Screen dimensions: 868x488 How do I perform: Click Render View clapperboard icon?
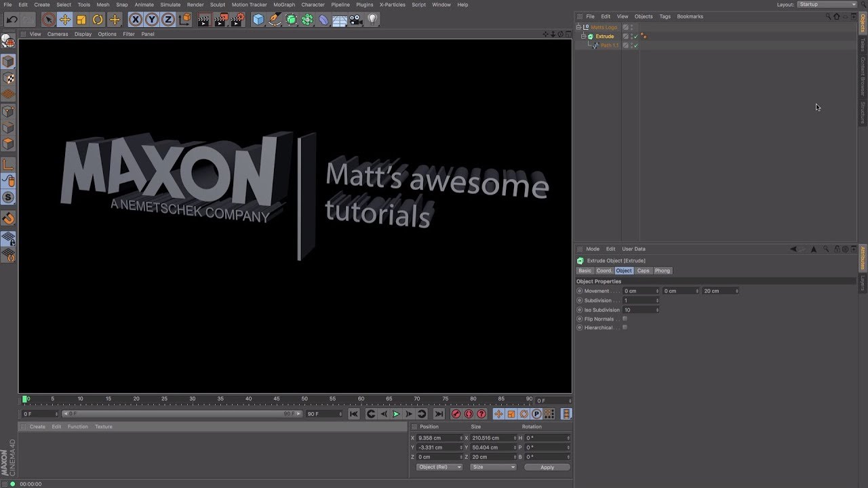pos(204,20)
